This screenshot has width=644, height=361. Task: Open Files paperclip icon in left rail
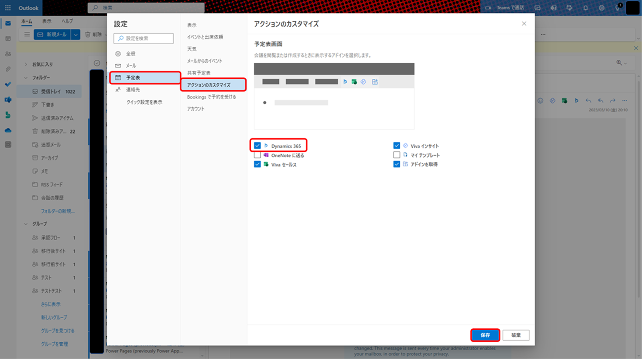(8, 69)
